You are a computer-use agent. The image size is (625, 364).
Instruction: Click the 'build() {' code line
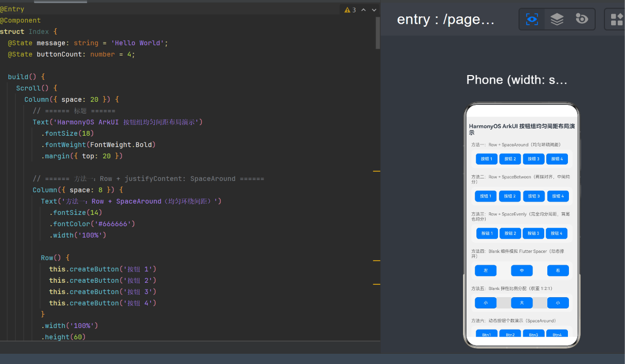click(26, 77)
